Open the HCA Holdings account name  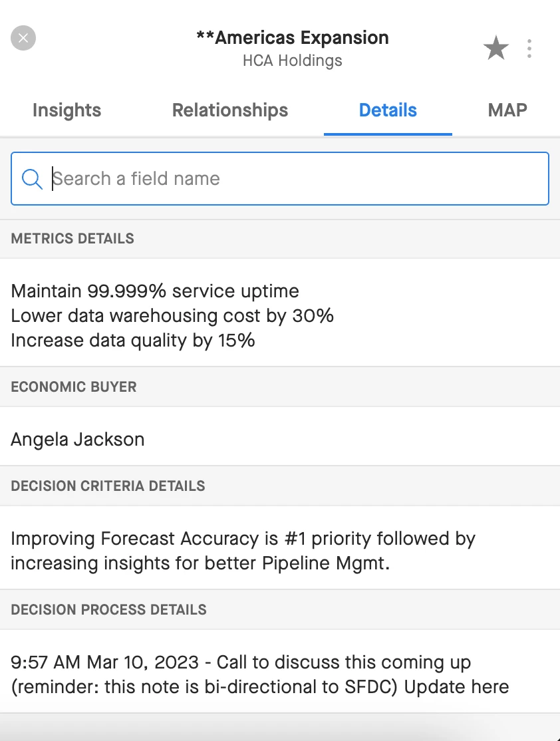pos(293,61)
